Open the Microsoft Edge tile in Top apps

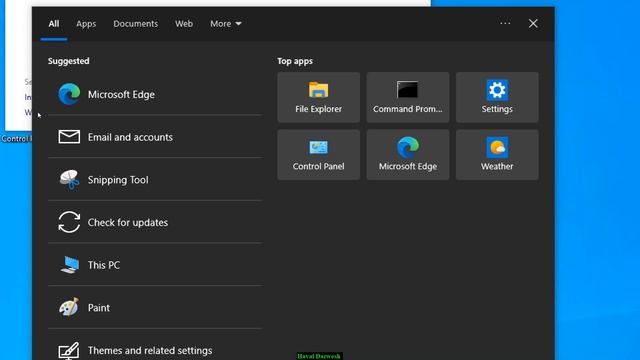pos(408,155)
